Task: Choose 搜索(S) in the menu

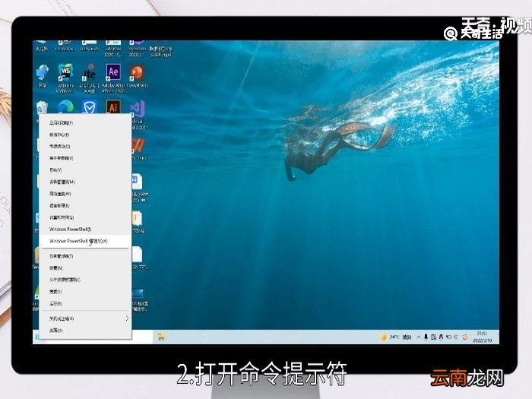Action: coord(85,292)
